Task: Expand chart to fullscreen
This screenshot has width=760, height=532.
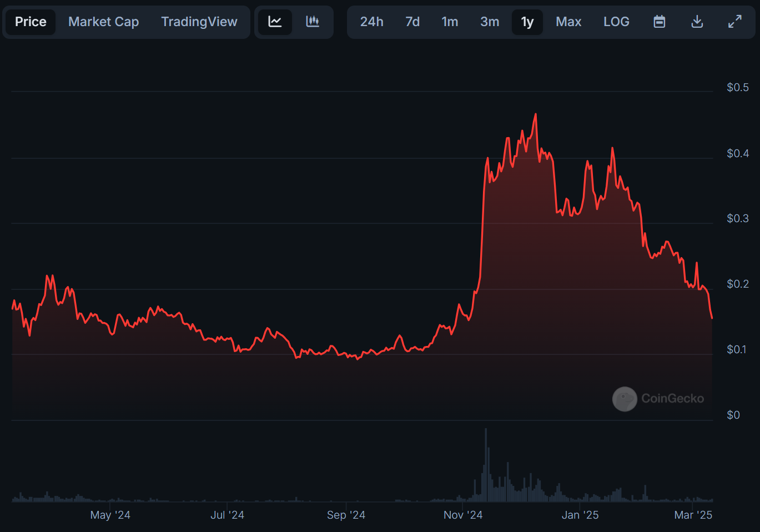Action: tap(735, 22)
